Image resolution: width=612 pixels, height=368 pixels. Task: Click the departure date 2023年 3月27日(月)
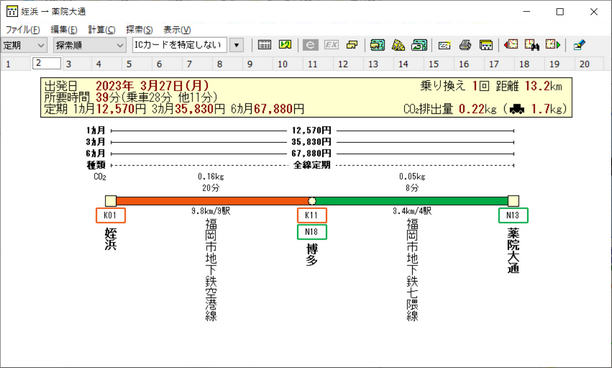(153, 85)
